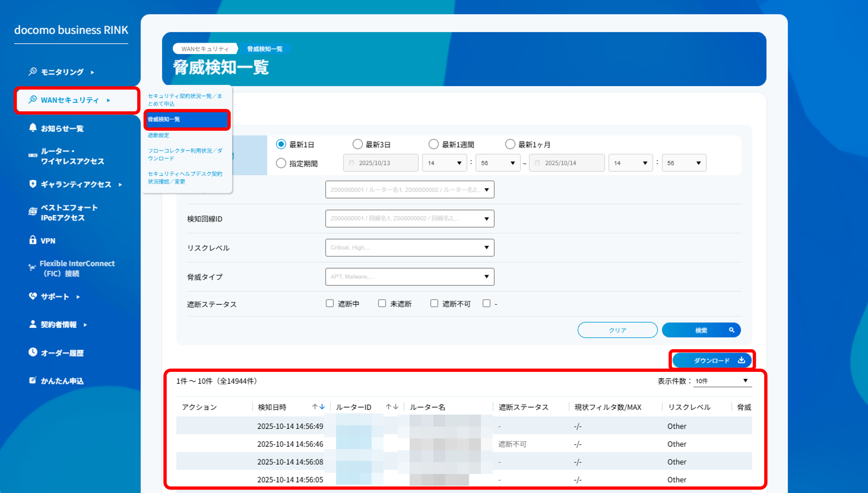Enable the 未遮断 filter checkbox

(382, 303)
